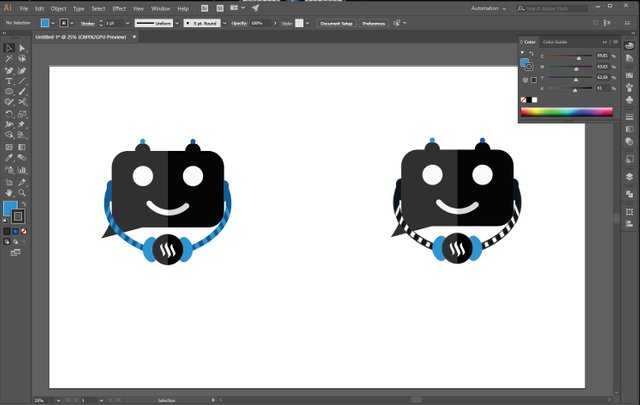
Task: Open the Uniform variable width profile dropdown
Action: point(177,23)
